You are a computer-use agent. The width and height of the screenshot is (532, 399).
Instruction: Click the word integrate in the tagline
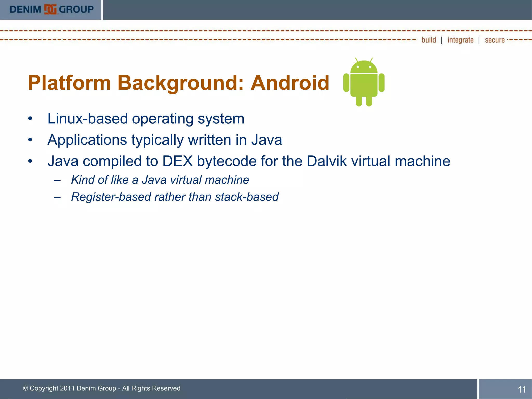[460, 40]
